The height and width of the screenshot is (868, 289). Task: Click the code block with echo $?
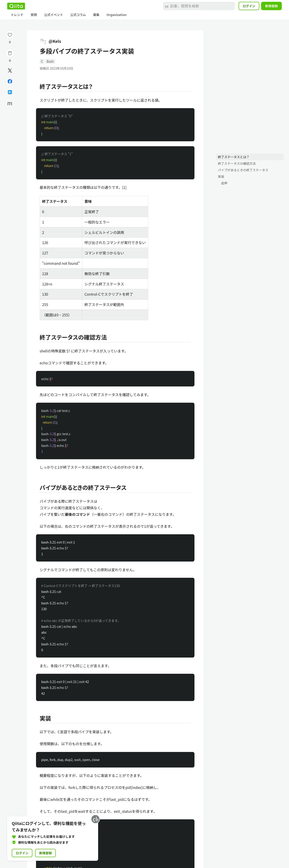coord(115,379)
